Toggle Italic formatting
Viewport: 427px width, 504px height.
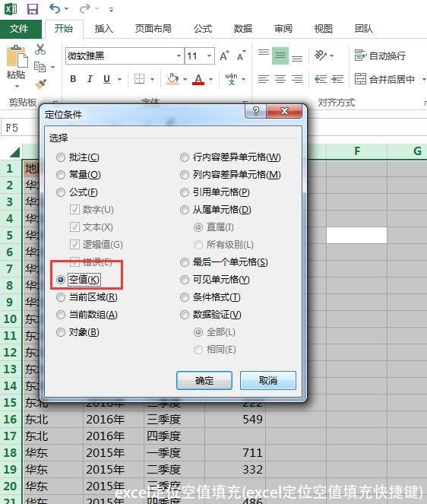point(90,79)
